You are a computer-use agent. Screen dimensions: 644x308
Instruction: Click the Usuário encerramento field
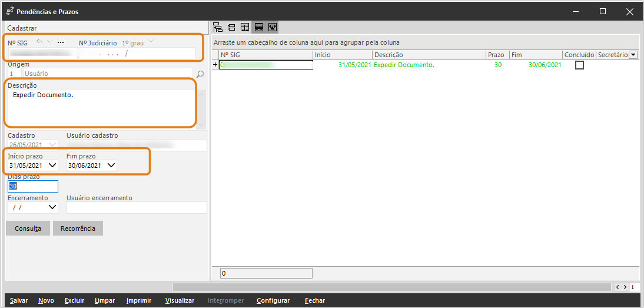click(x=137, y=207)
